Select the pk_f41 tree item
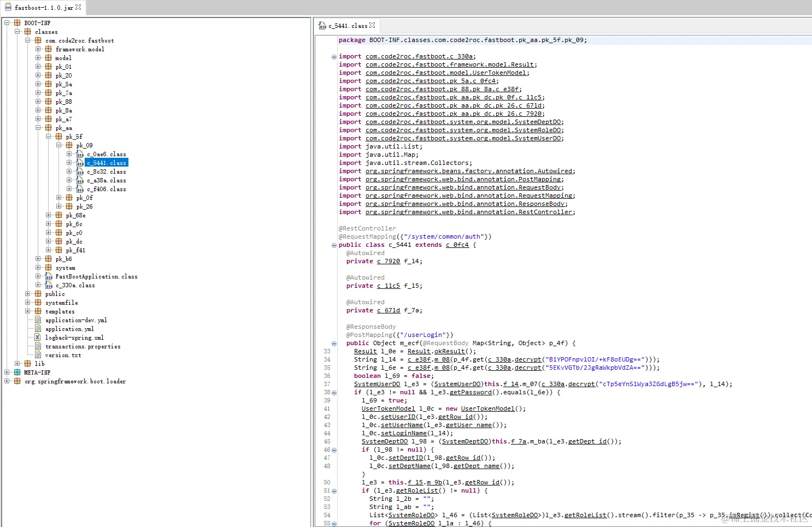The height and width of the screenshot is (527, 812). point(75,250)
